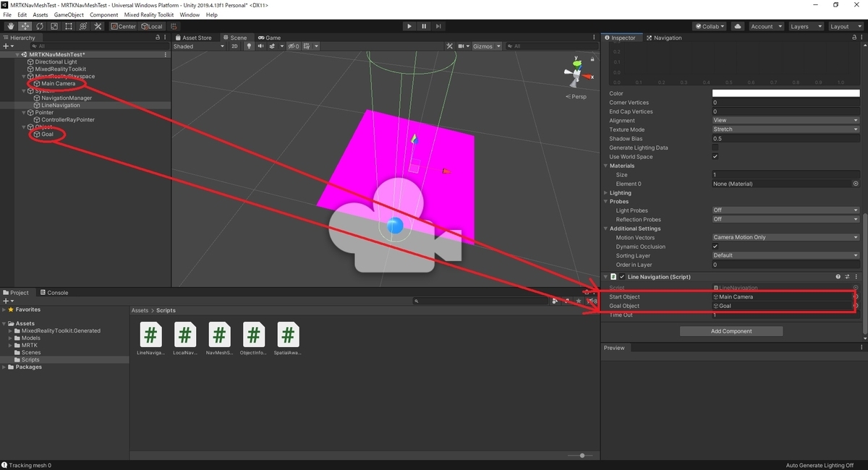The height and width of the screenshot is (470, 868).
Task: Open Reflection Probes dropdown
Action: pos(786,219)
